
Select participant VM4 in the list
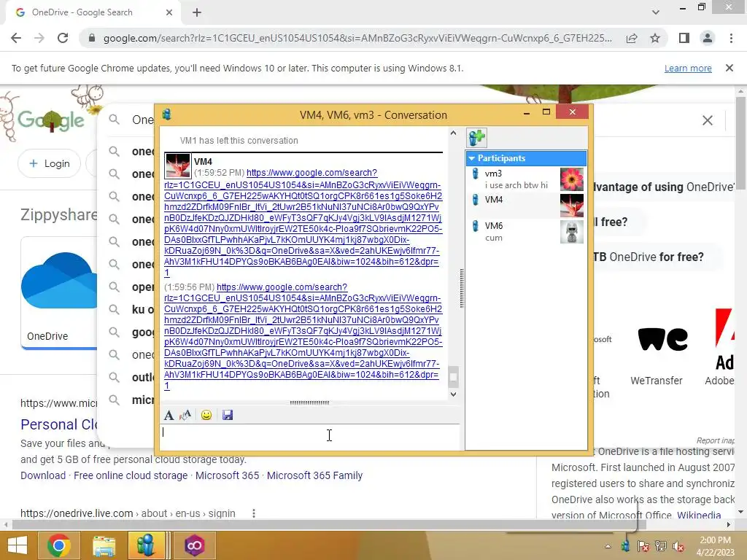[526, 205]
